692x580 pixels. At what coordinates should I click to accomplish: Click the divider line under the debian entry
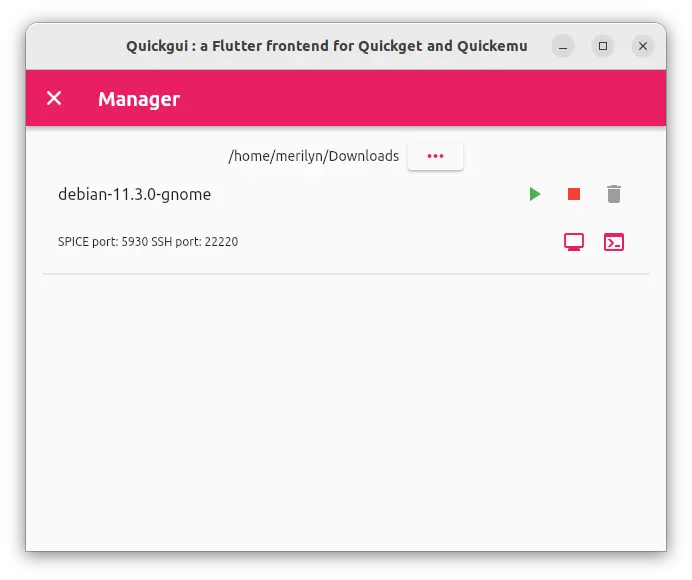(346, 274)
